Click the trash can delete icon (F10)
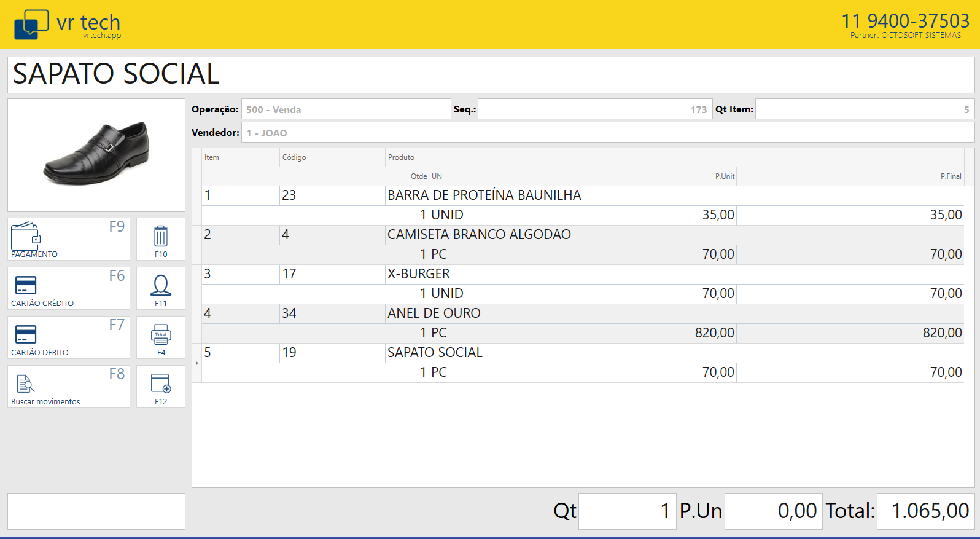The image size is (980, 539). pos(160,239)
